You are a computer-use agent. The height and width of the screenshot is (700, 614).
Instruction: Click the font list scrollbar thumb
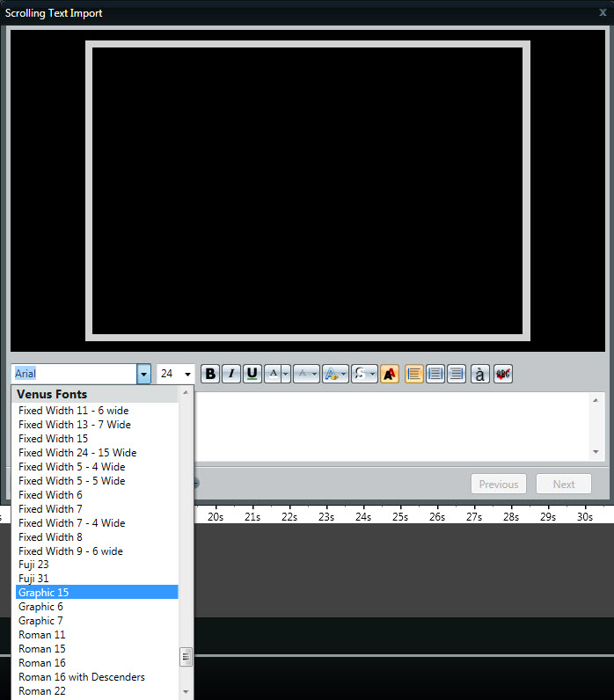coord(186,657)
